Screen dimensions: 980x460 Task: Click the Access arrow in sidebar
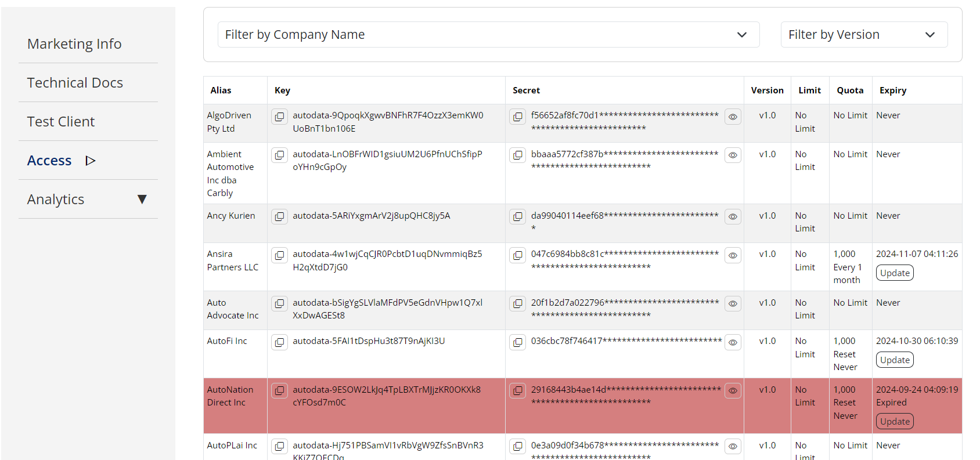point(91,161)
